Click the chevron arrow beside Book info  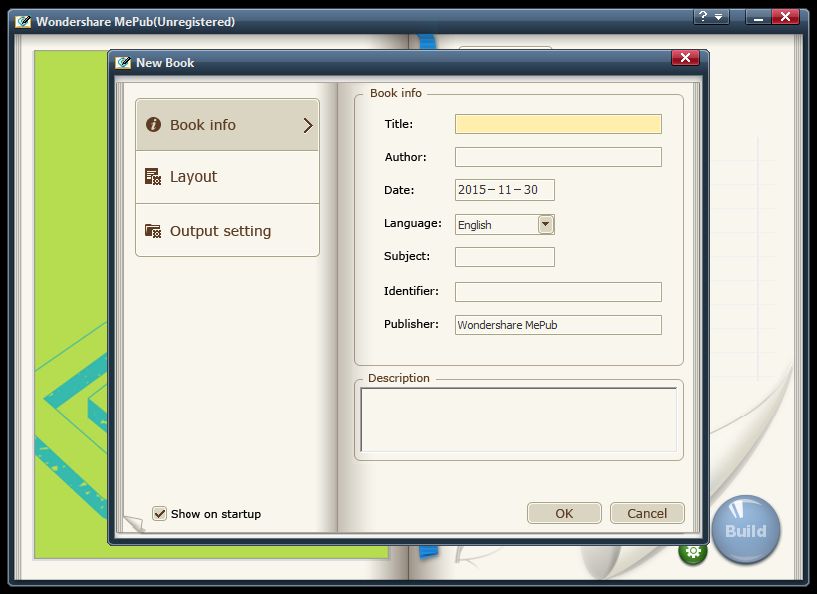pyautogui.click(x=308, y=125)
